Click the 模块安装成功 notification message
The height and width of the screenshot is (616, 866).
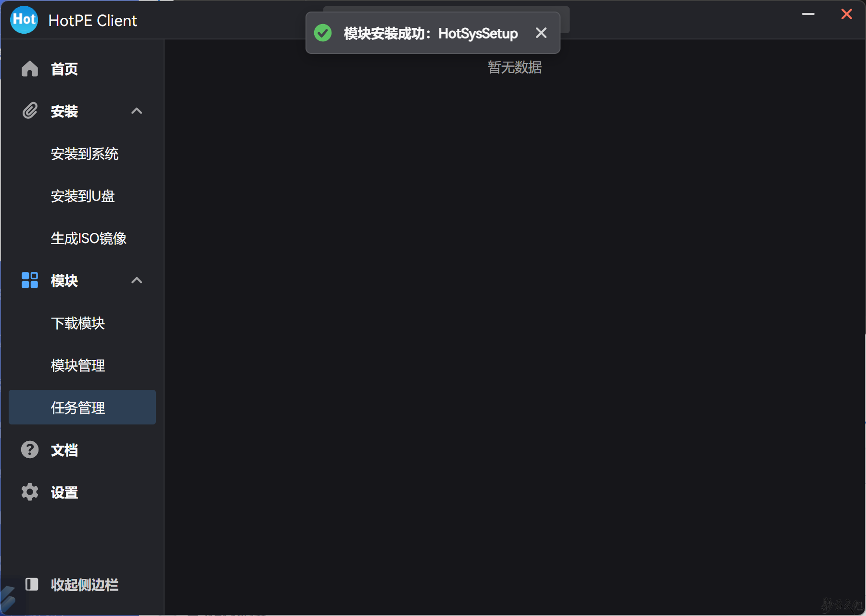[431, 33]
